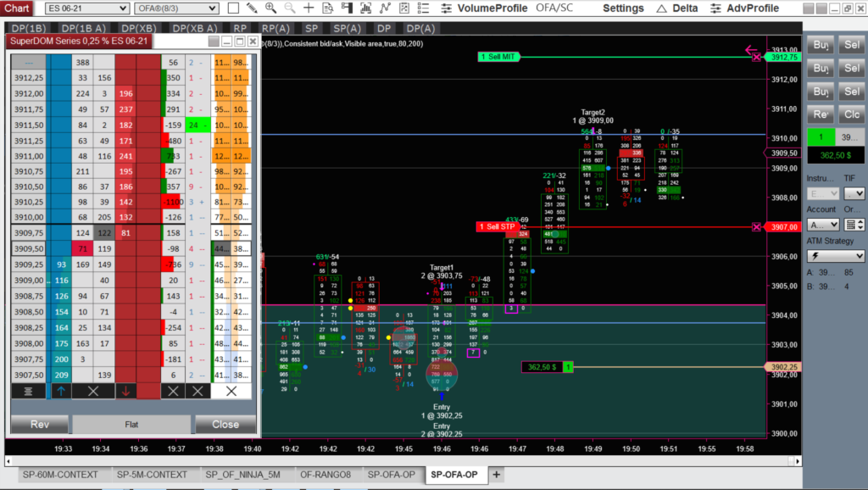The image size is (868, 490).
Task: Open the SP-60M-CONTEXT workspace tab
Action: click(60, 475)
